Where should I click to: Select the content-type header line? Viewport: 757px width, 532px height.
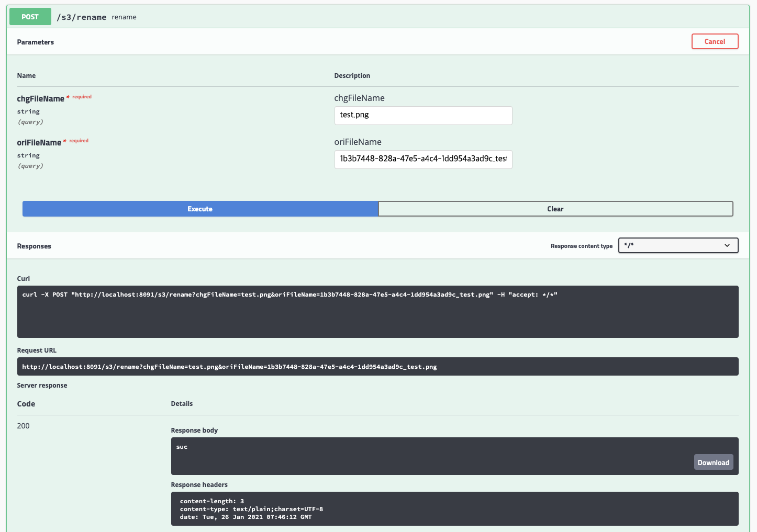coord(251,509)
